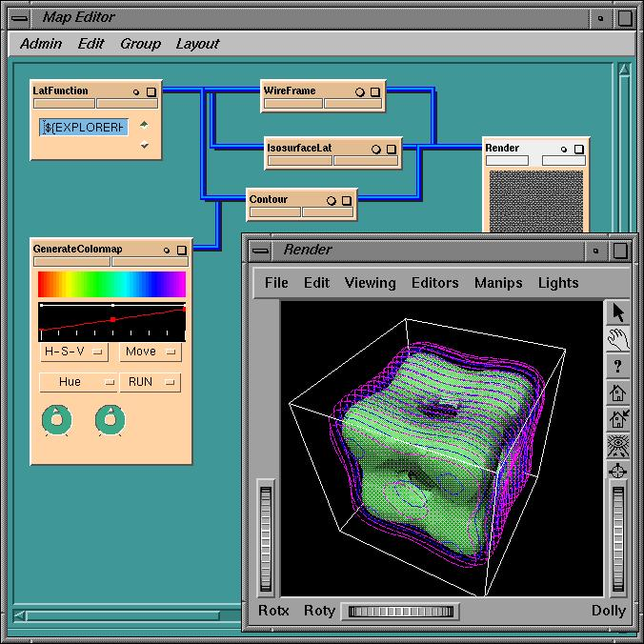Click the question mark help icon
The width and height of the screenshot is (644, 644).
617,366
